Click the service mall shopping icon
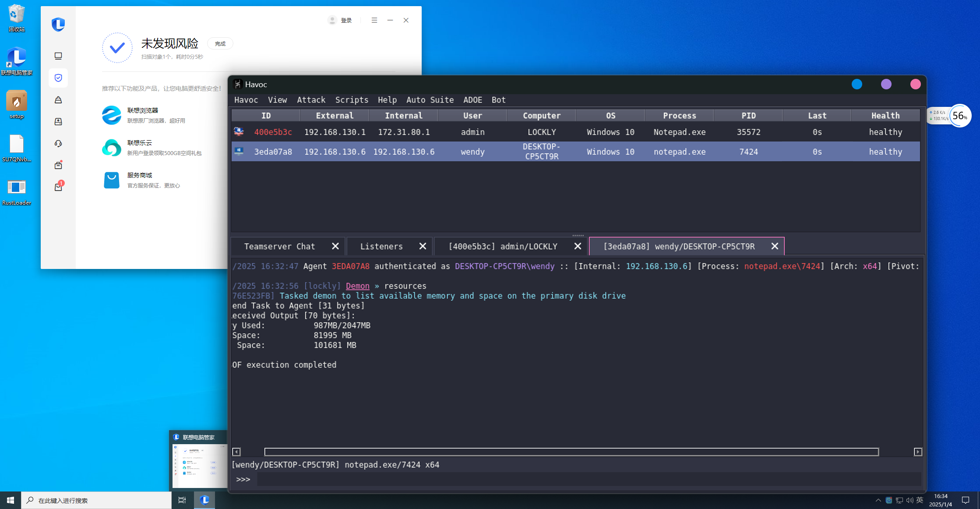The width and height of the screenshot is (980, 509). [x=111, y=180]
